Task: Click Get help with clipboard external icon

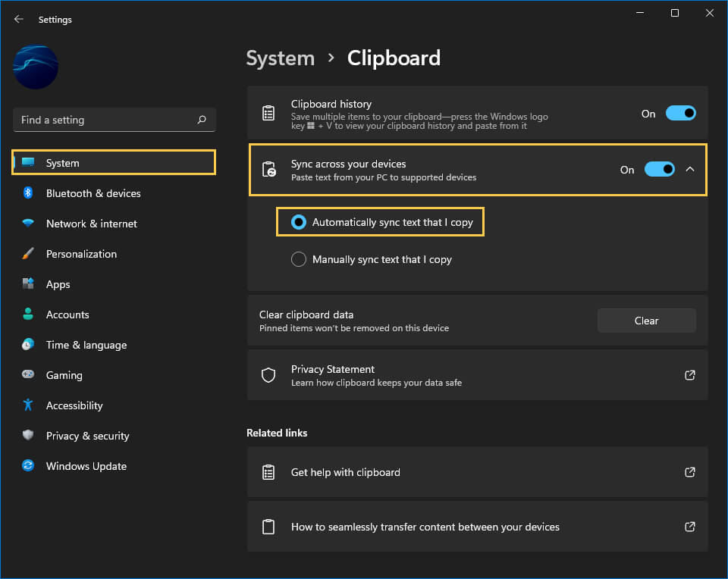Action: tap(690, 472)
